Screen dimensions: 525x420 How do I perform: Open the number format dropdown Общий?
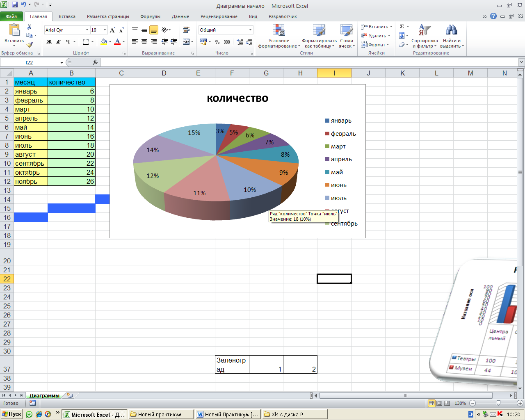click(250, 30)
